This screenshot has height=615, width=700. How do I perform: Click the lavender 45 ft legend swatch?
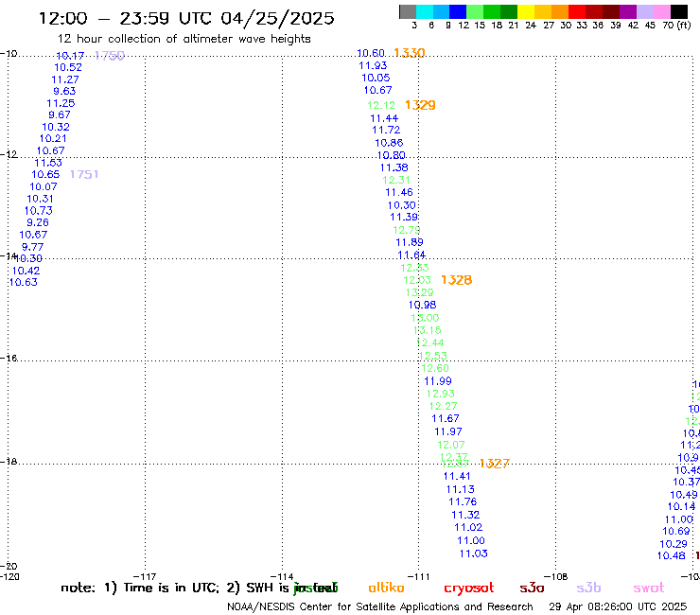pyautogui.click(x=644, y=11)
